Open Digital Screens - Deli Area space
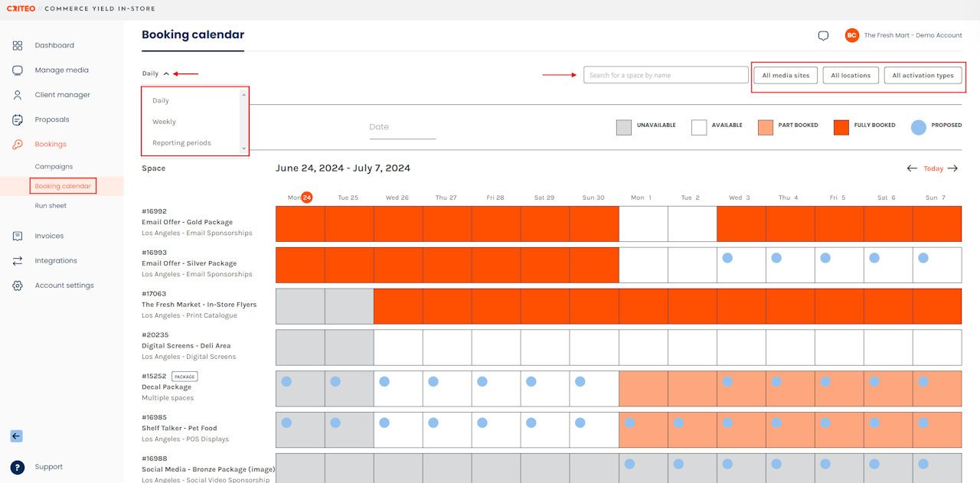Viewport: 980px width, 483px height. click(x=186, y=346)
